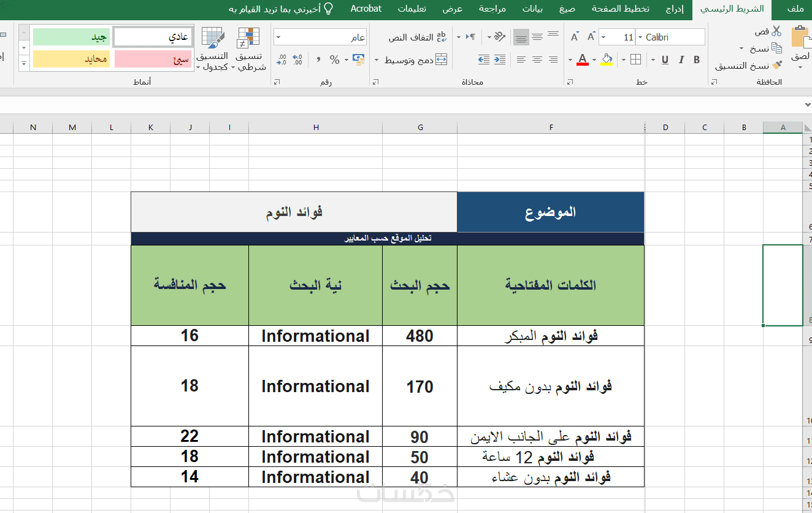Click the Increase Decimal icon

(297, 60)
